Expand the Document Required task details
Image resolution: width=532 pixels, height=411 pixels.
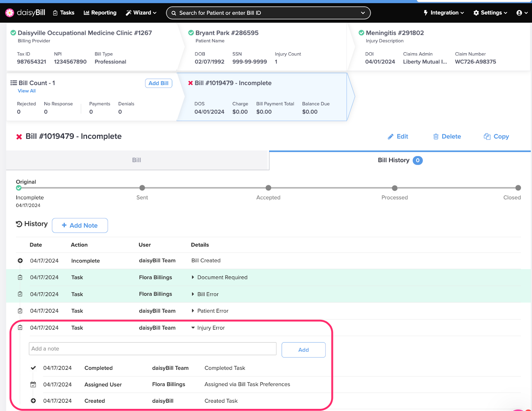tap(193, 277)
